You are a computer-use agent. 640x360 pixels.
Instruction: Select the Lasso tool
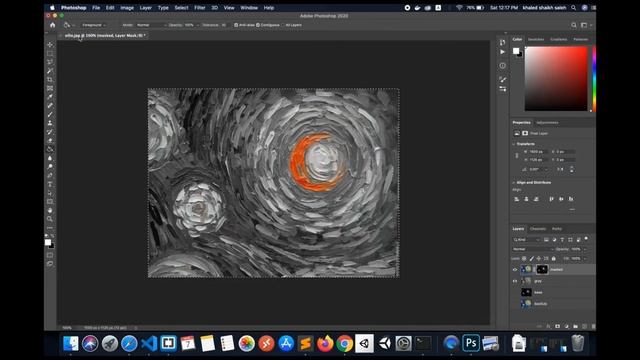coord(50,62)
